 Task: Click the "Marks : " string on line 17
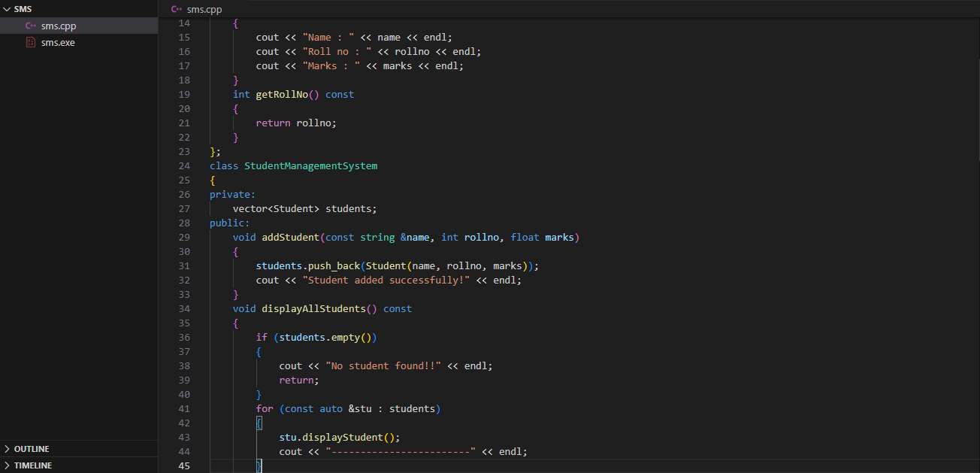(331, 65)
